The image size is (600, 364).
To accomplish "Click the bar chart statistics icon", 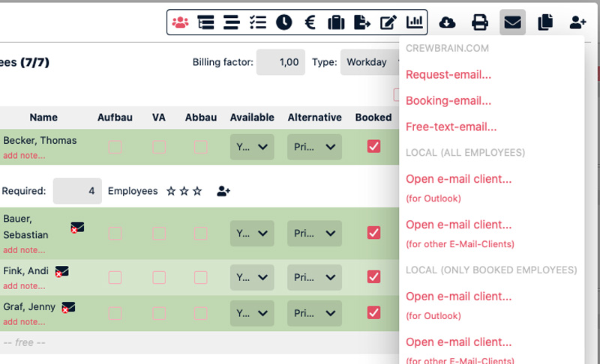I will 414,22.
